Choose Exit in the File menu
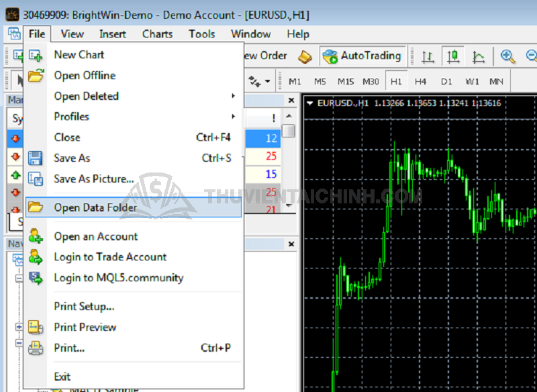This screenshot has width=537, height=392. coord(134,377)
